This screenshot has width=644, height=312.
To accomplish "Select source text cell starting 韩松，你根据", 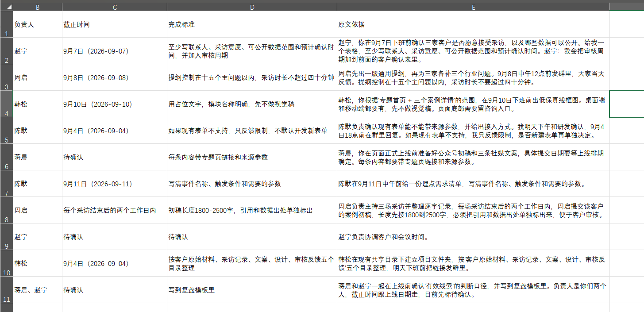I will [x=473, y=104].
